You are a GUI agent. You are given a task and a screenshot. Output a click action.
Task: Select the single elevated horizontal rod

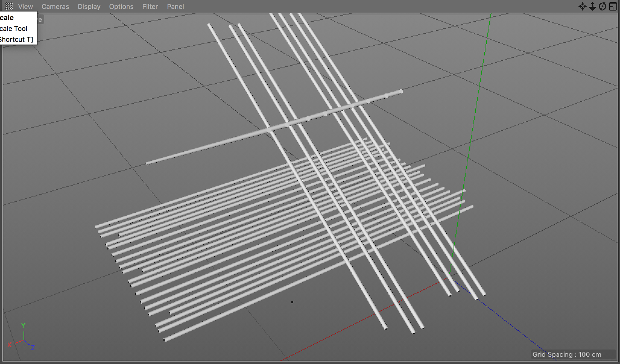207,147
